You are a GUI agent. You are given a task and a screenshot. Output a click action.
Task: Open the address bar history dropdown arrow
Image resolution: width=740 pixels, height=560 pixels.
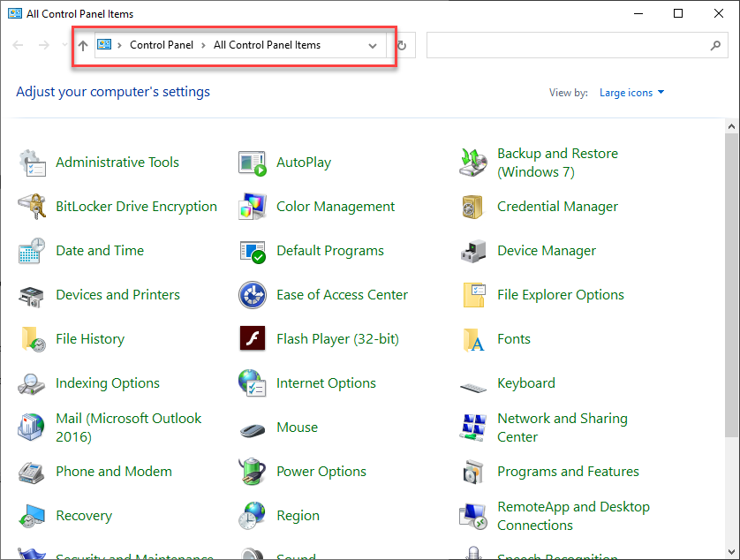click(x=373, y=46)
